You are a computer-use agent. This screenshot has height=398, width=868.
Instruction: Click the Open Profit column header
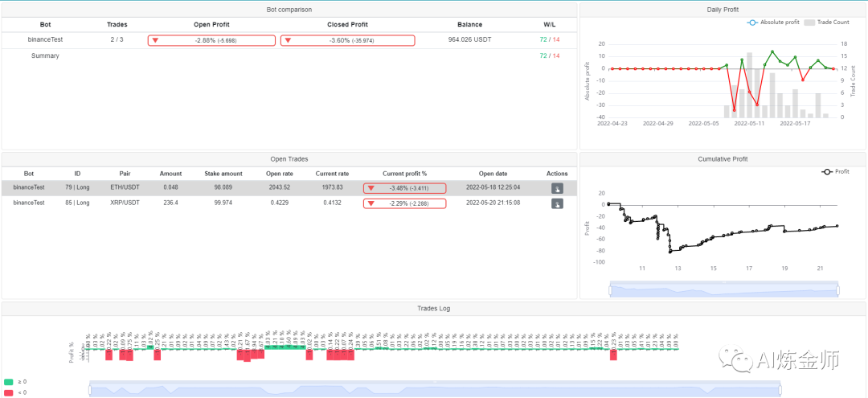pyautogui.click(x=211, y=24)
